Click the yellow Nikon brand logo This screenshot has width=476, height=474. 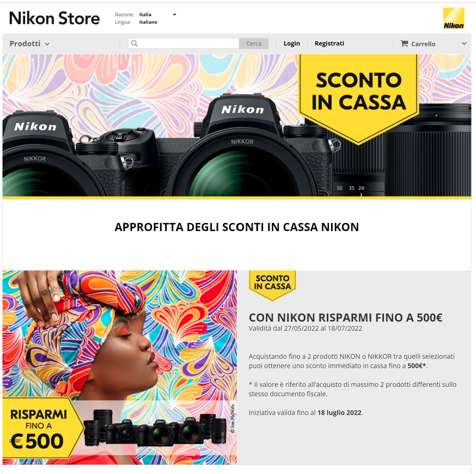point(454,18)
